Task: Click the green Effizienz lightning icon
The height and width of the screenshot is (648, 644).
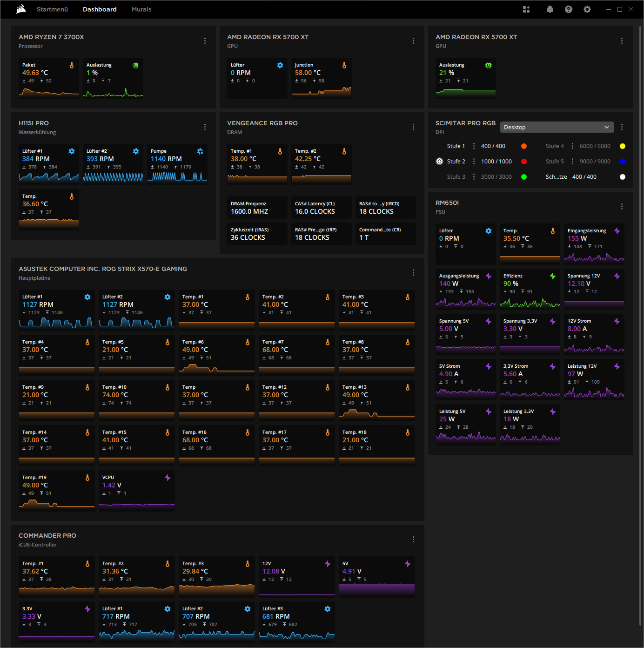Action: (553, 277)
